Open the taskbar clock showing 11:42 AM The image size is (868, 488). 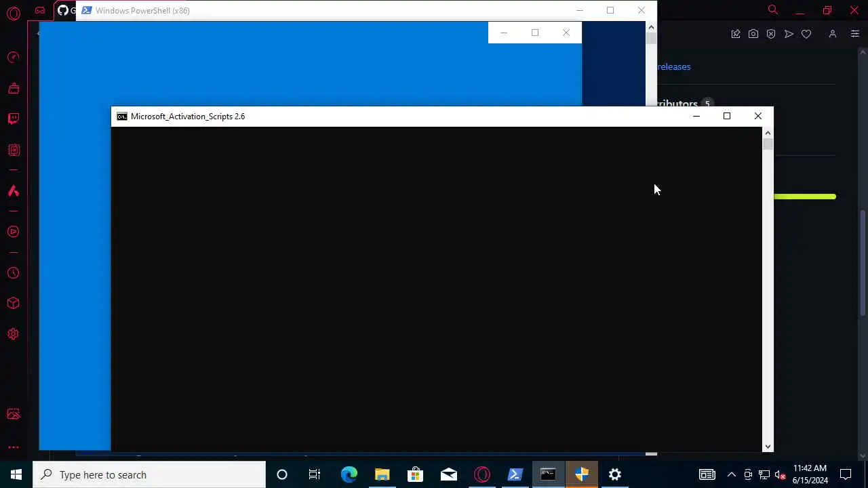coord(810,474)
